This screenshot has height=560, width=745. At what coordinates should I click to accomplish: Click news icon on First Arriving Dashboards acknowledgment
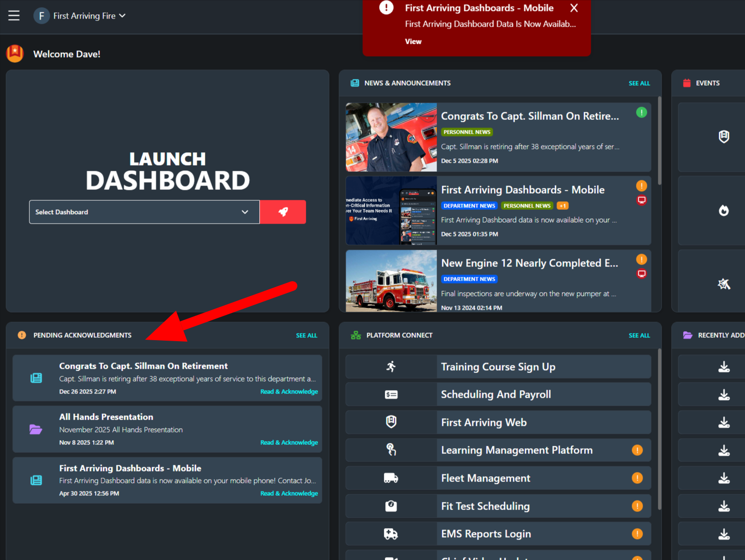36,480
